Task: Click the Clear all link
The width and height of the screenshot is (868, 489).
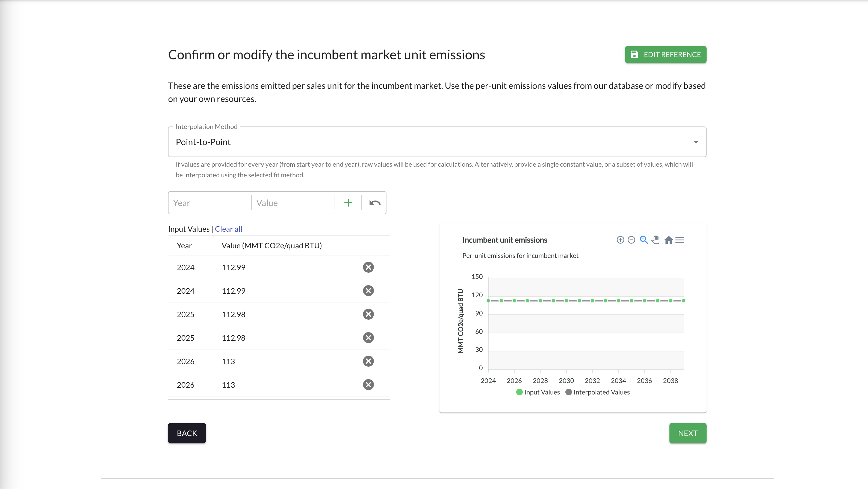Action: point(228,229)
